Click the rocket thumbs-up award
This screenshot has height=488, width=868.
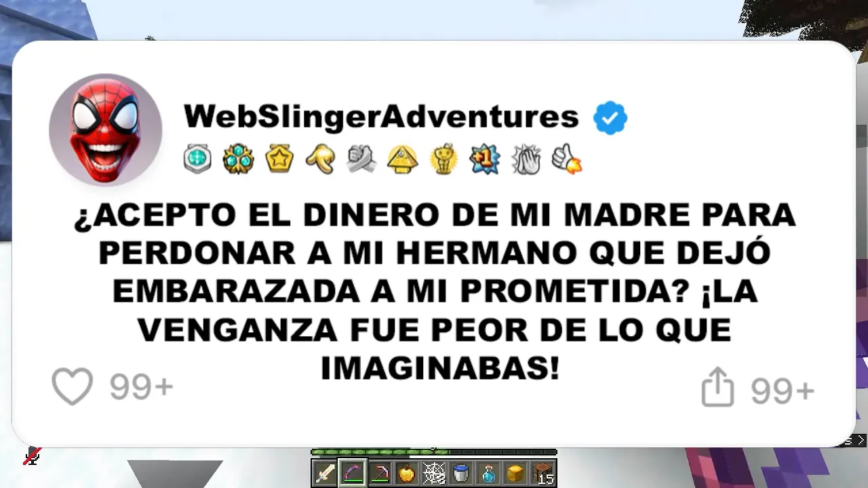click(567, 159)
